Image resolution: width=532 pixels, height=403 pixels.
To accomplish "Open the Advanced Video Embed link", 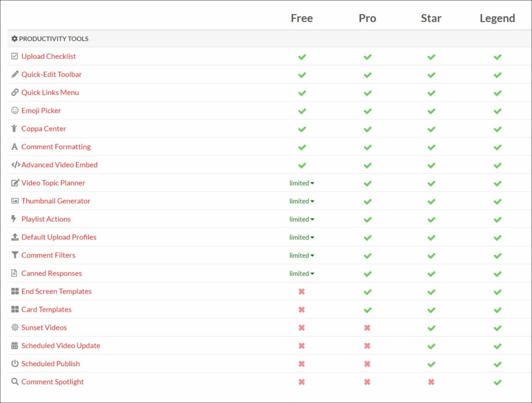I will (59, 165).
